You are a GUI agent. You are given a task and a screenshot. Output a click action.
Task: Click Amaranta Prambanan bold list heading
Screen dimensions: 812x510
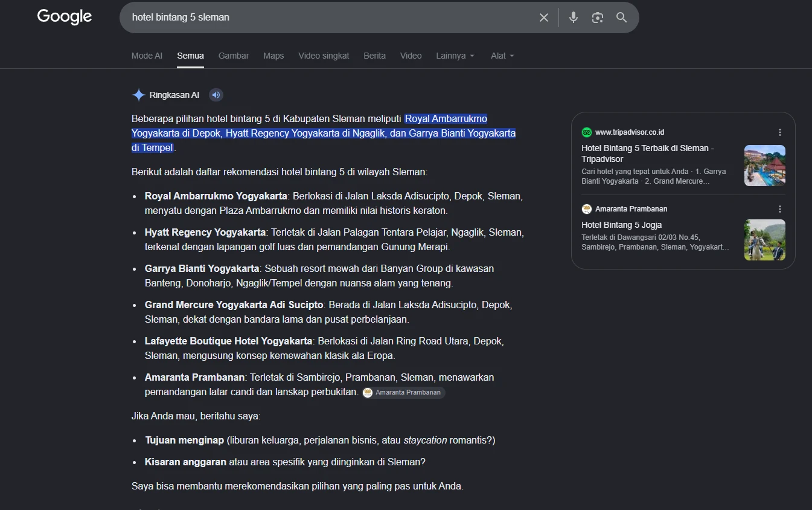[194, 378]
